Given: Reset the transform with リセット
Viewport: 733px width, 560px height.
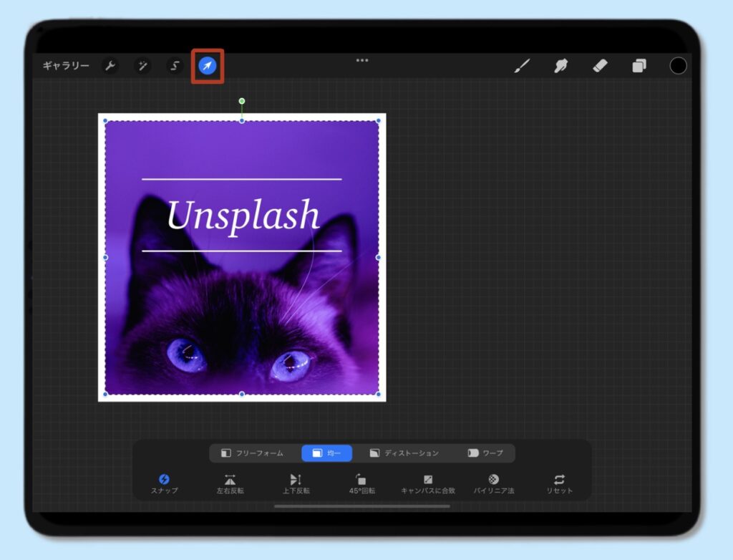Looking at the screenshot, I should point(560,484).
